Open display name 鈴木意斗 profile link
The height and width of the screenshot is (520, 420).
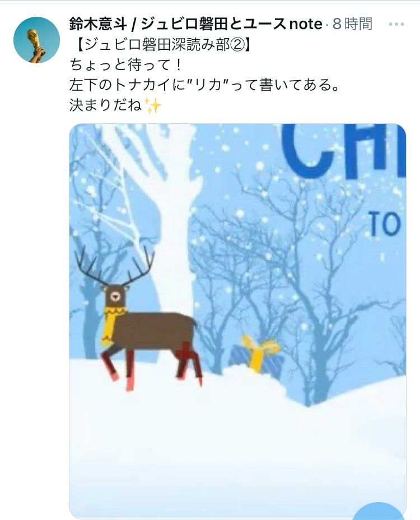(x=98, y=24)
